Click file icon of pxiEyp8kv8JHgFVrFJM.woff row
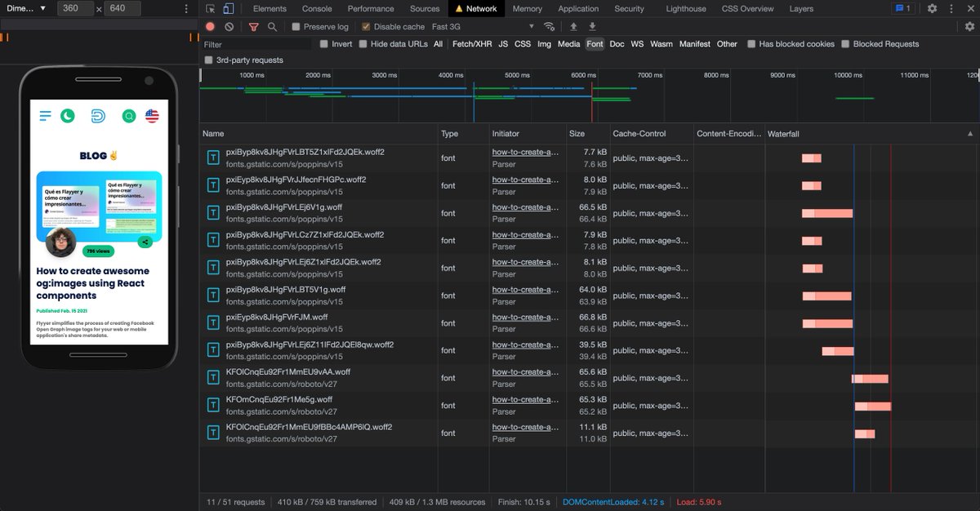Viewport: 980px width, 511px height. [213, 323]
